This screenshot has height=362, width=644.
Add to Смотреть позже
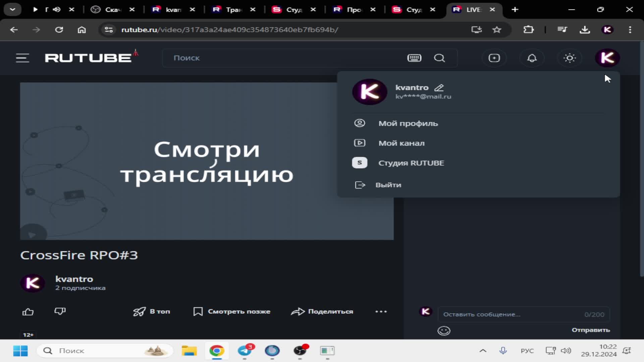232,312
